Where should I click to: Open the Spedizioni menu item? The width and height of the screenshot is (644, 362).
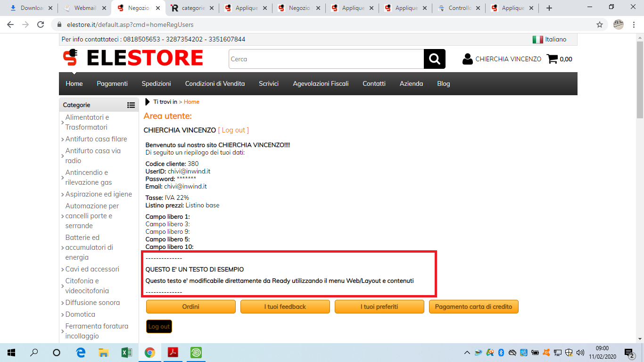click(157, 83)
